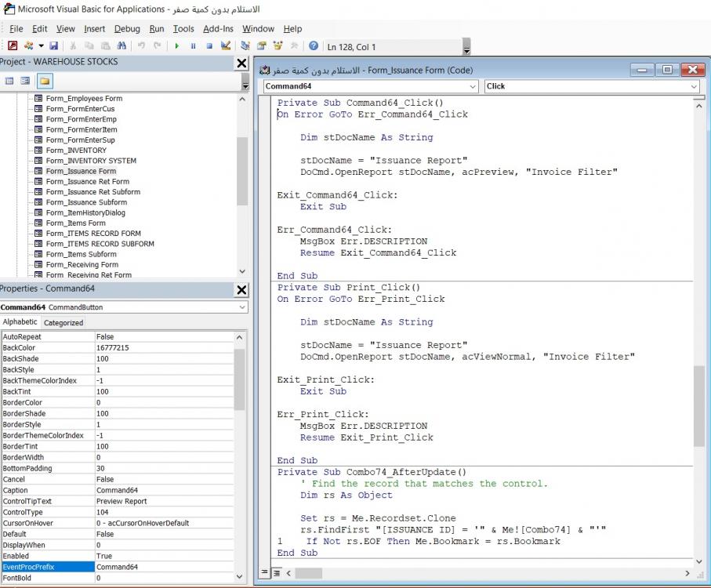Open the Run menu

pyautogui.click(x=157, y=28)
